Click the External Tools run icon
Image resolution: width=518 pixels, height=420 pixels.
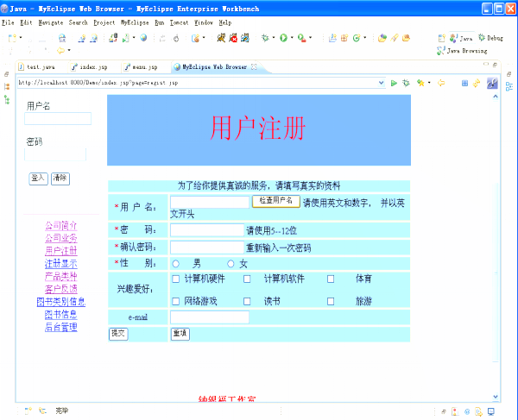pos(301,38)
